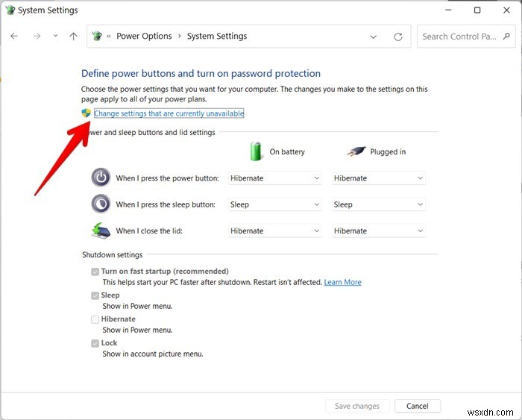Click the forward navigation arrow

tap(37, 36)
